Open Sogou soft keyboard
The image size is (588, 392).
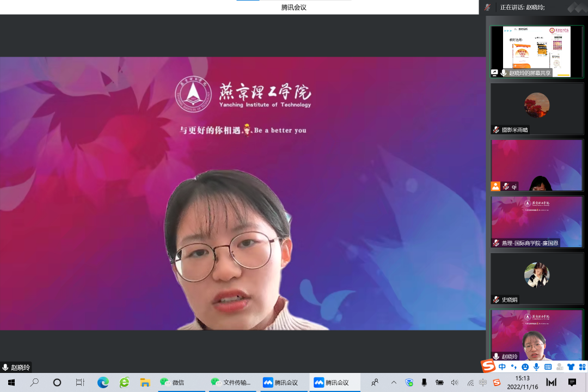pyautogui.click(x=548, y=367)
